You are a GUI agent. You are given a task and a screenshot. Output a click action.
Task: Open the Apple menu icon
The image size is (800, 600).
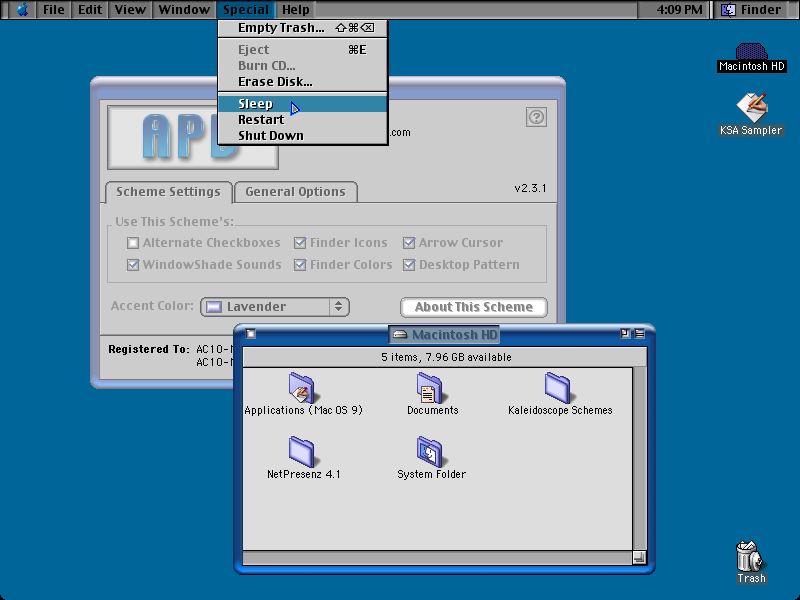point(22,10)
